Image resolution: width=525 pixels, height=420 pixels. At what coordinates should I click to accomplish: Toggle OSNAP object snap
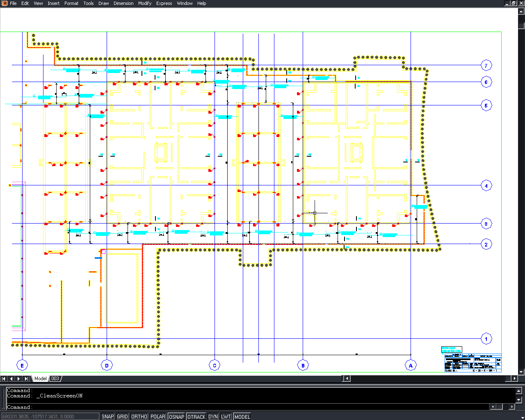pos(177,416)
